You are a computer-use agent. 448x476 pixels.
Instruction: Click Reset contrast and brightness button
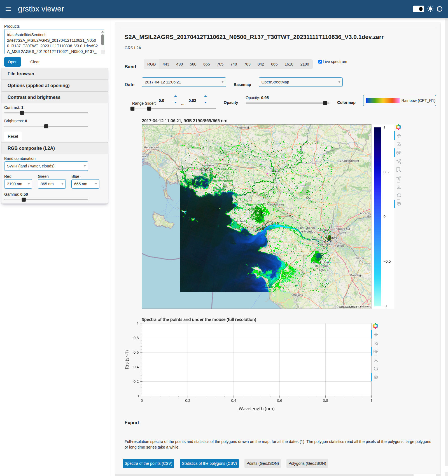point(13,136)
